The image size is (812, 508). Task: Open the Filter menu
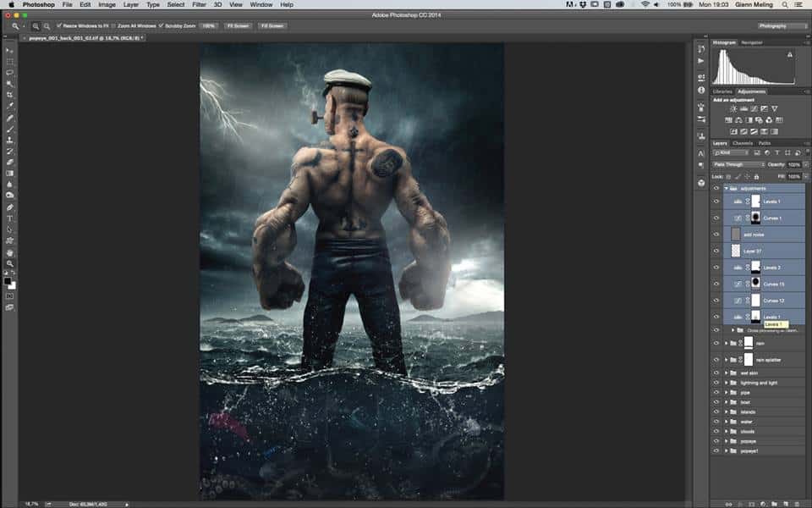pyautogui.click(x=199, y=4)
